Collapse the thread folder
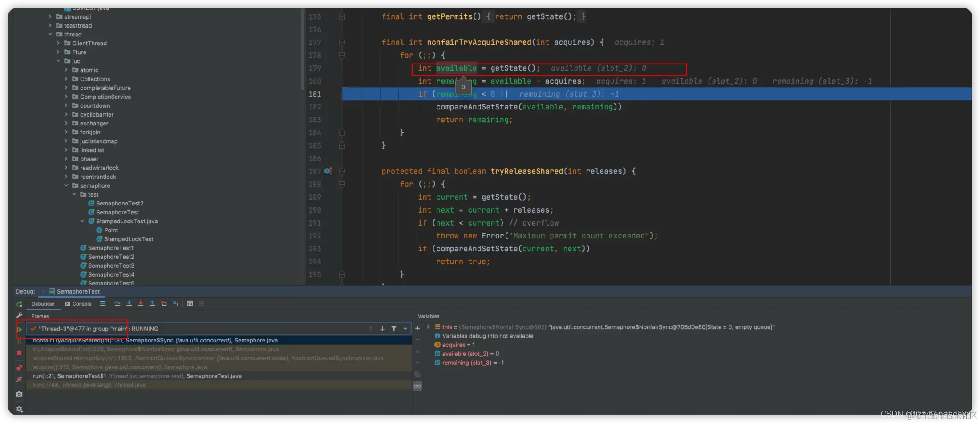This screenshot has width=980, height=423. point(50,35)
